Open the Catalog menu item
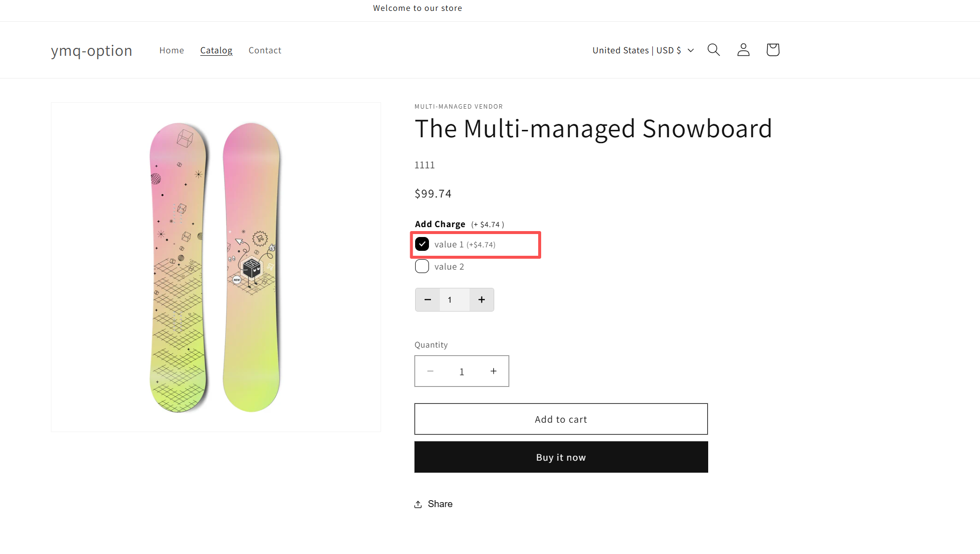The image size is (980, 554). click(216, 50)
